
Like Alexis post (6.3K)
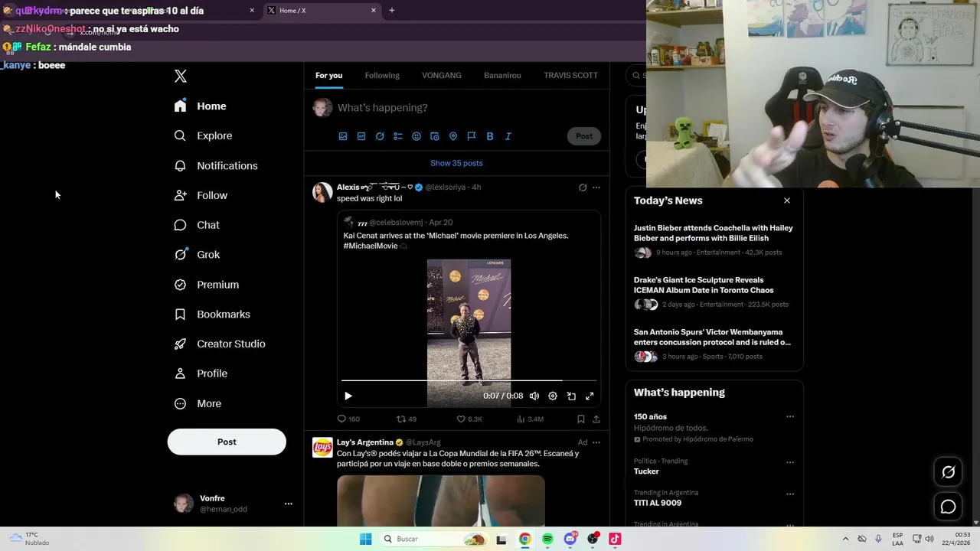click(x=469, y=419)
